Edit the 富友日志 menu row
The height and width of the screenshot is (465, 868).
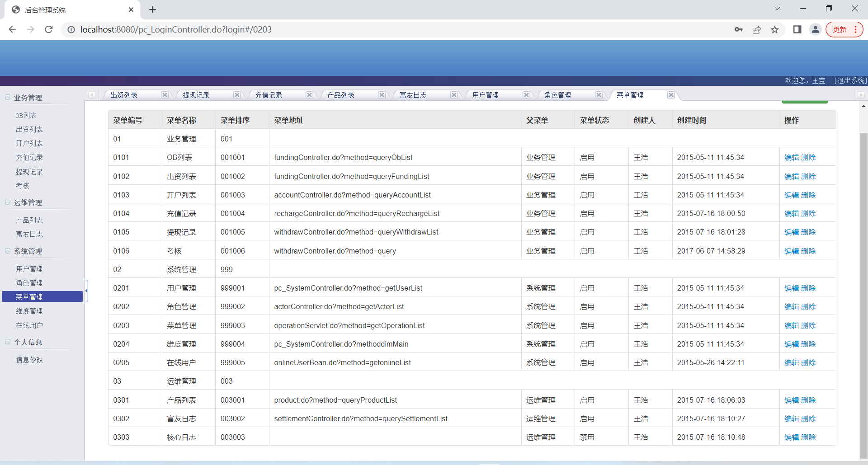pyautogui.click(x=791, y=418)
